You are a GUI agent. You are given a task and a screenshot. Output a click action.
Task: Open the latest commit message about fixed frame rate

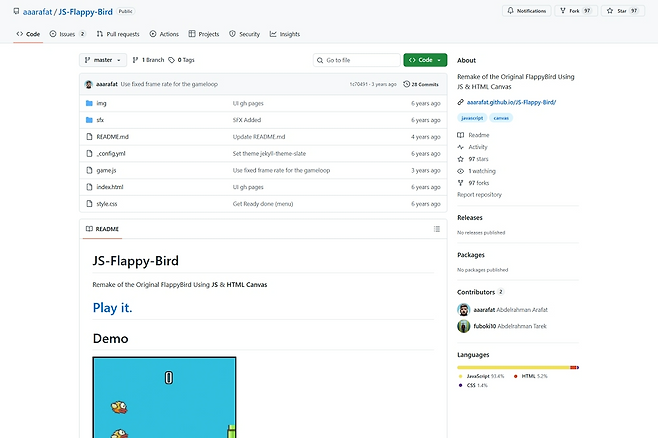tap(169, 84)
